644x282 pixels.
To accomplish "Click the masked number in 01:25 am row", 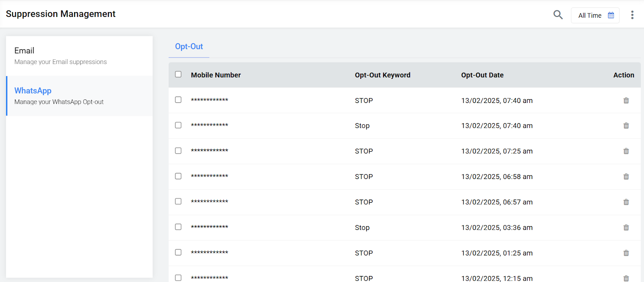I will pos(209,253).
